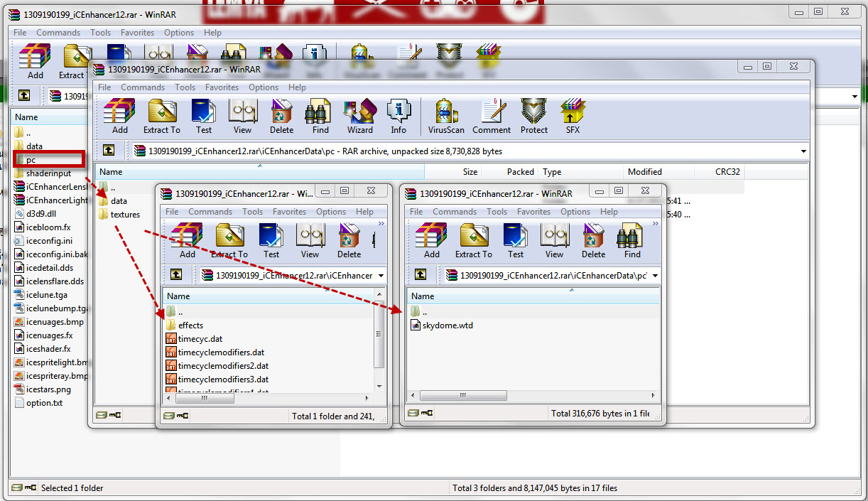Viewport: 868px width, 501px height.
Task: Sort by Type column header
Action: [580, 172]
